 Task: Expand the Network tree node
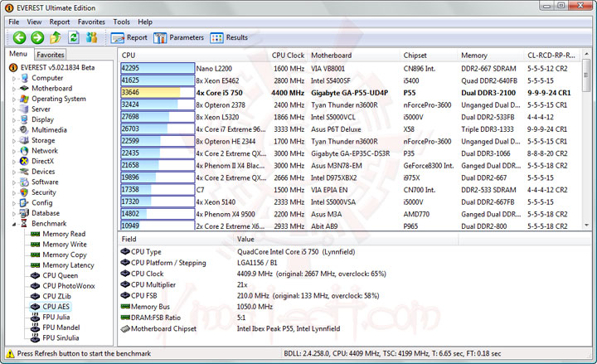tap(14, 152)
